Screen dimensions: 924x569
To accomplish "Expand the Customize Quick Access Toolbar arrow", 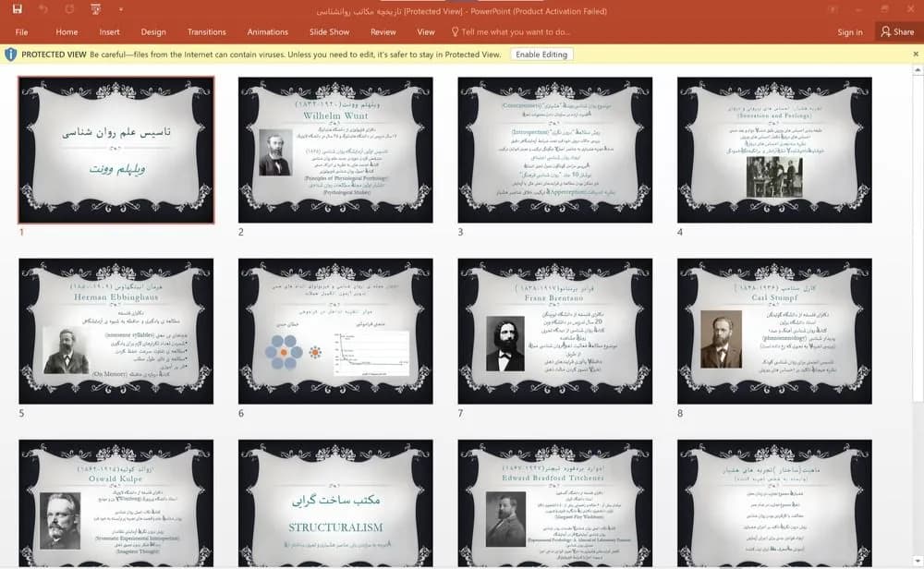I will pyautogui.click(x=121, y=9).
